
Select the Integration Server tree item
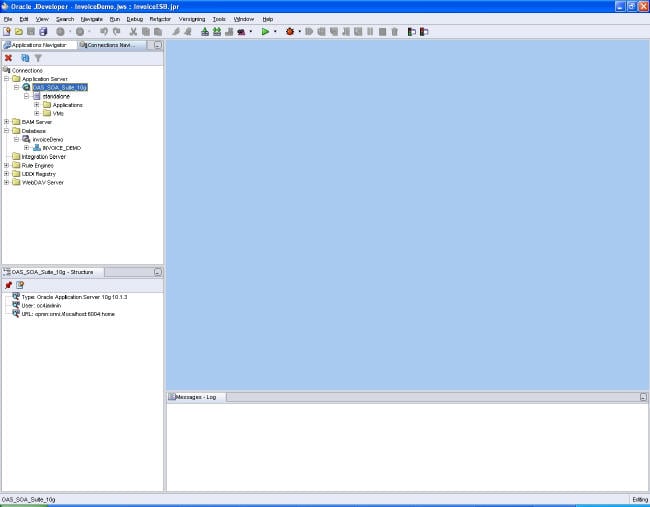tap(44, 157)
